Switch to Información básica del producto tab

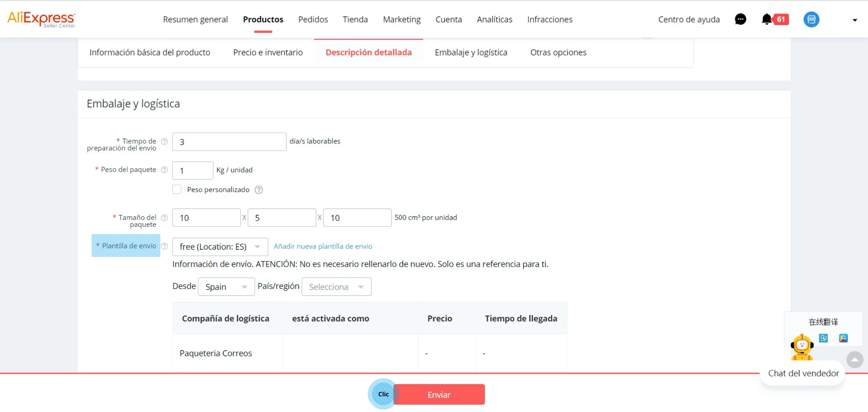149,52
